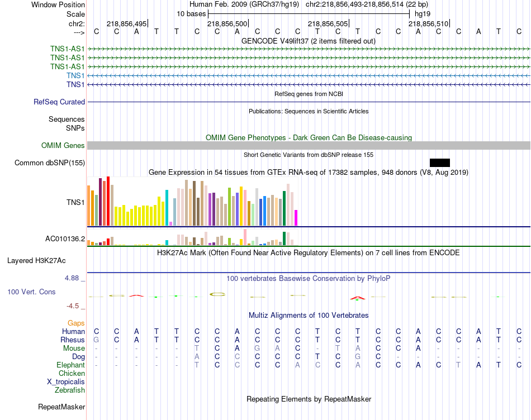Select the Dog alignment row label

pos(78,357)
